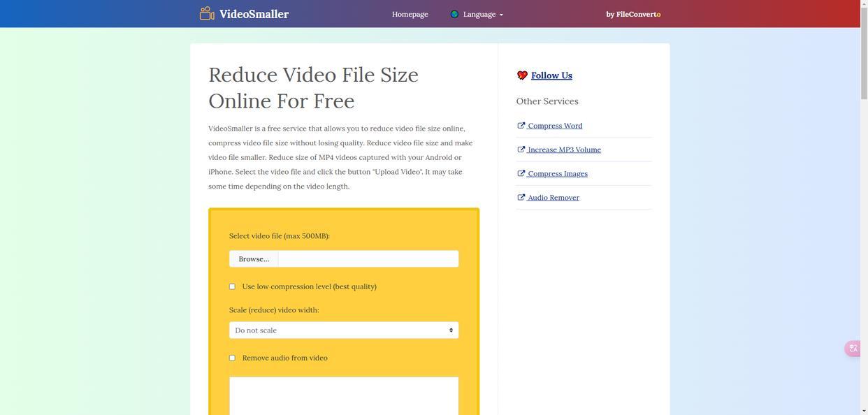Go to the Homepage nav item
The height and width of the screenshot is (415, 868).
pyautogui.click(x=410, y=14)
